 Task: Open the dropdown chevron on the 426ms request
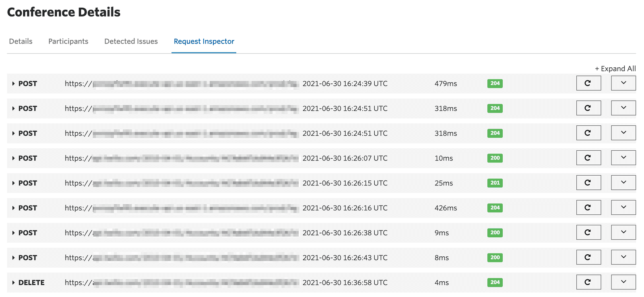623,207
